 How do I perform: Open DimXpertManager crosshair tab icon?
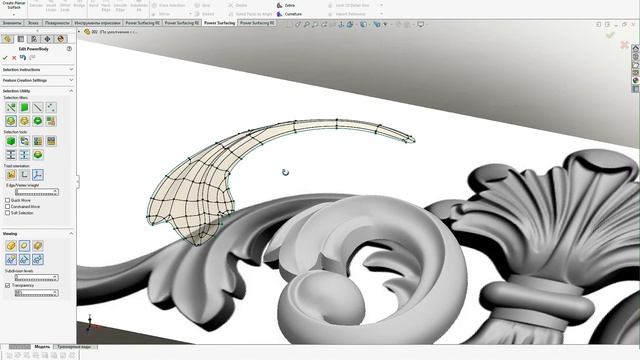point(47,39)
